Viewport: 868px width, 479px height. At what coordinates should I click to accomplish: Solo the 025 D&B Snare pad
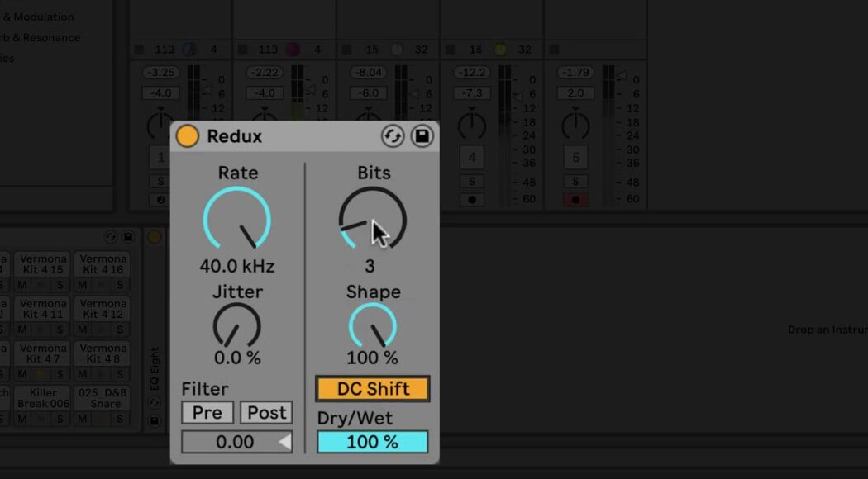[x=120, y=420]
